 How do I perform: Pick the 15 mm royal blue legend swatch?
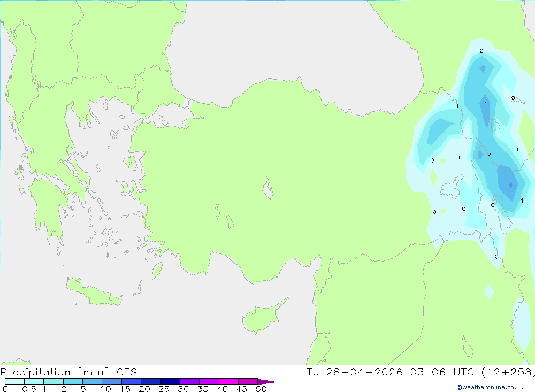click(x=131, y=381)
